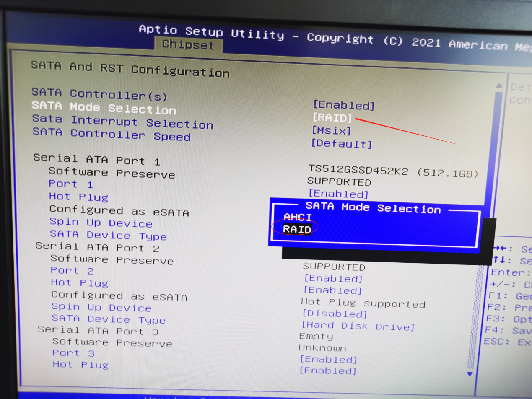Choose AHCI in the SATA Mode Selection popup

(x=298, y=217)
